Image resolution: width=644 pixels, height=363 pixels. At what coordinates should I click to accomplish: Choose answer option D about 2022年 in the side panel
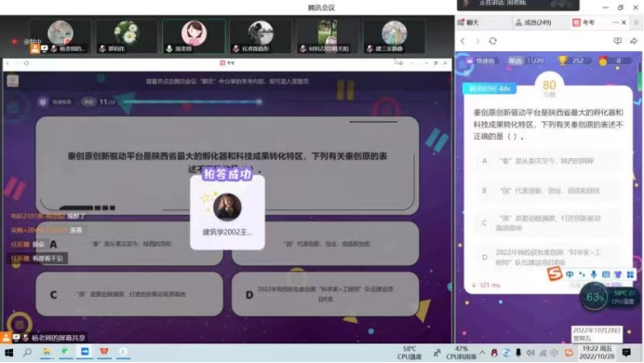point(548,258)
